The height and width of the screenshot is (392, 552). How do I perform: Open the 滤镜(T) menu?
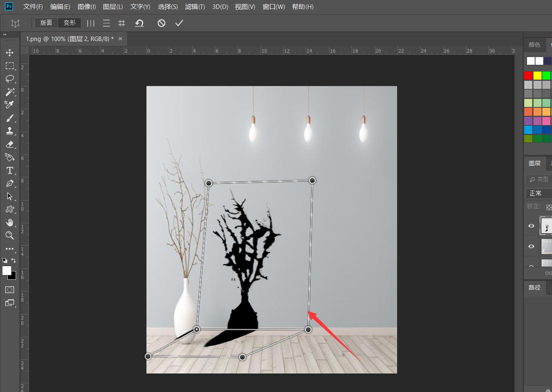point(195,7)
